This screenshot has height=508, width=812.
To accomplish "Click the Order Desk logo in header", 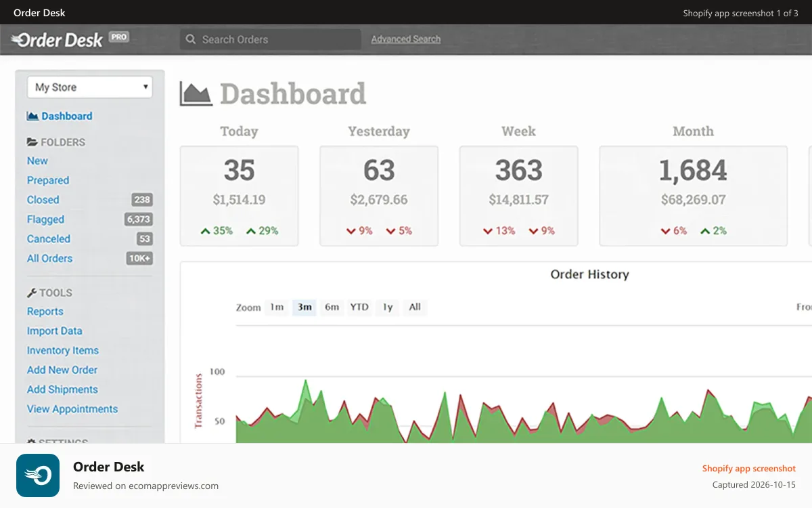I will coord(57,40).
